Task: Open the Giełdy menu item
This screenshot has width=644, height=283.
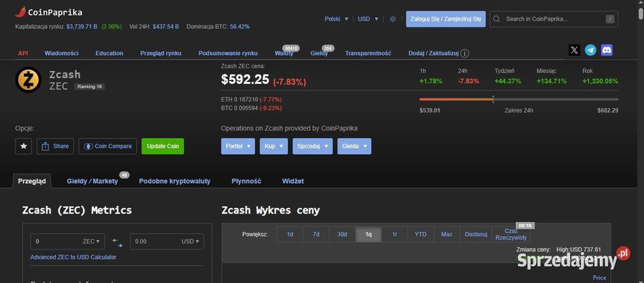Action: click(x=319, y=54)
